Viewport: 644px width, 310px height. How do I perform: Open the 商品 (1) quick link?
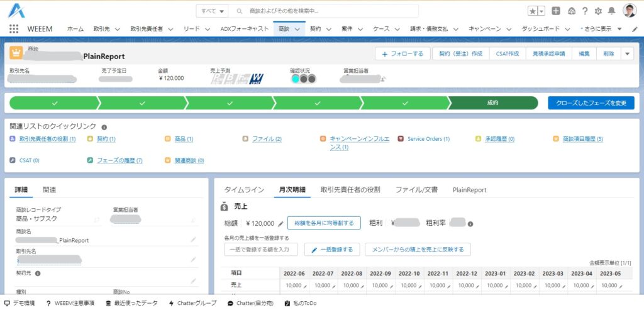point(184,139)
